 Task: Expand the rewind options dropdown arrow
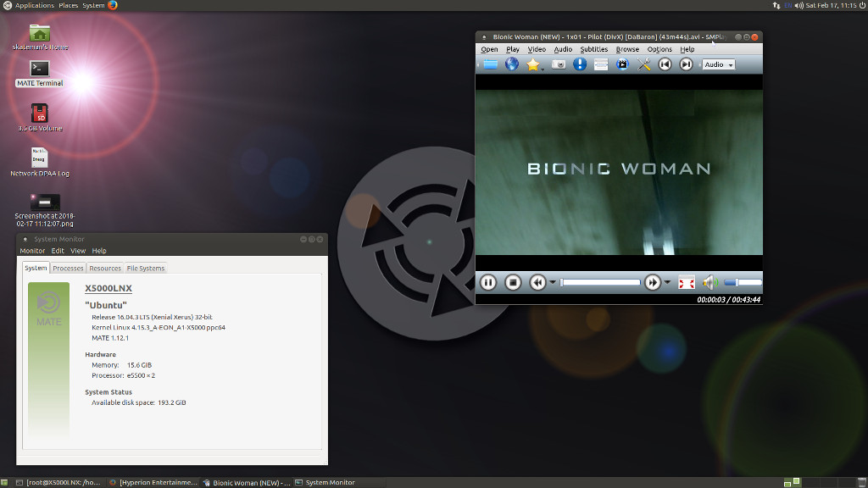tap(553, 283)
